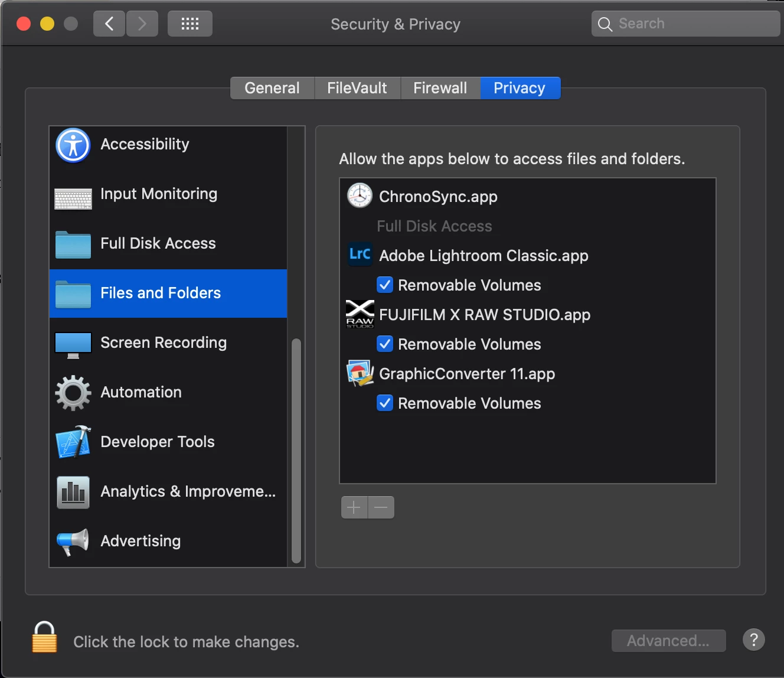Viewport: 784px width, 678px height.
Task: Click the red close window button
Action: tap(24, 24)
